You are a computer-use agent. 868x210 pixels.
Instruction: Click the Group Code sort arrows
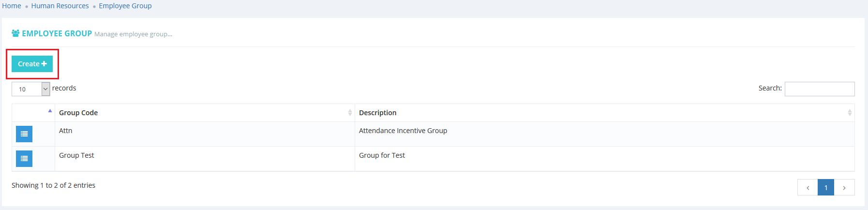(350, 113)
